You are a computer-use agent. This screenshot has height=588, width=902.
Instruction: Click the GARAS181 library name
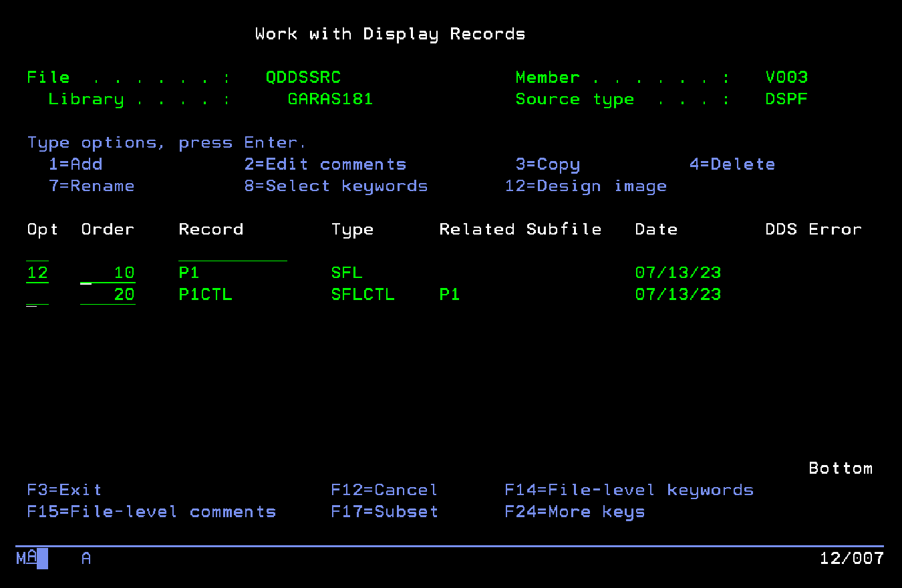coord(330,99)
